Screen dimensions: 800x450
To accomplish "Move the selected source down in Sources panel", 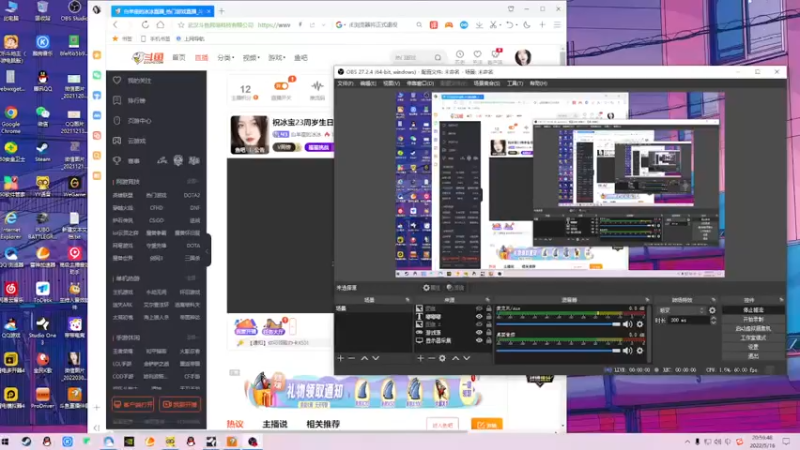I will 466,358.
